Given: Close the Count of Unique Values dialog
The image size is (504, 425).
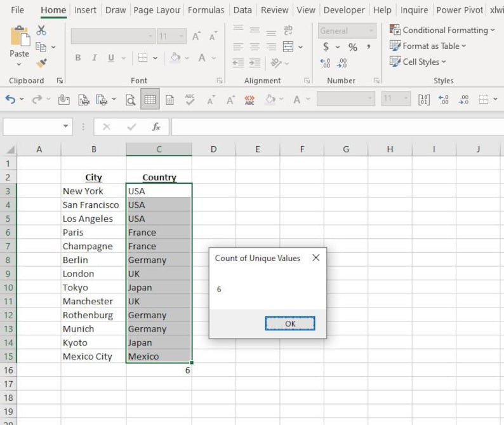Looking at the screenshot, I should point(316,258).
